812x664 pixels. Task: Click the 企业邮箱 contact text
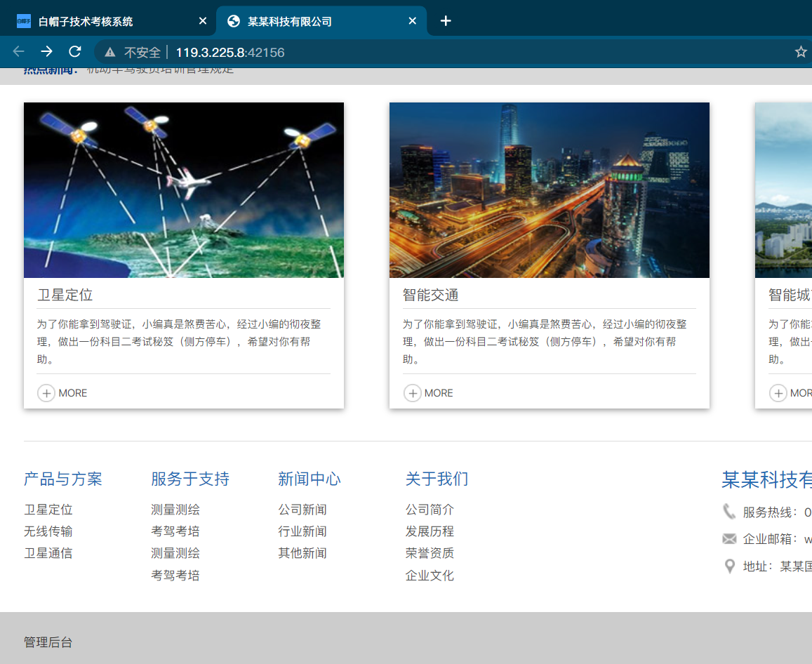[778, 539]
